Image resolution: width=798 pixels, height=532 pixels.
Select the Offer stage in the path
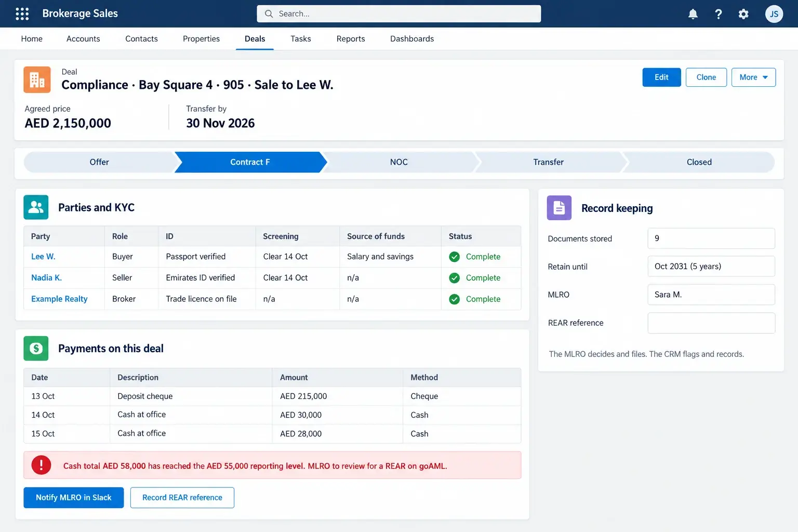coord(99,162)
